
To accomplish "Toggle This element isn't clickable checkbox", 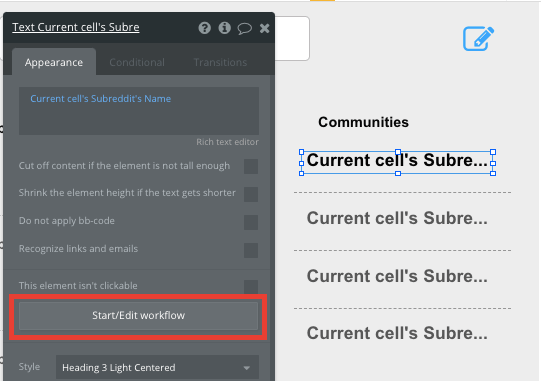I will (251, 286).
